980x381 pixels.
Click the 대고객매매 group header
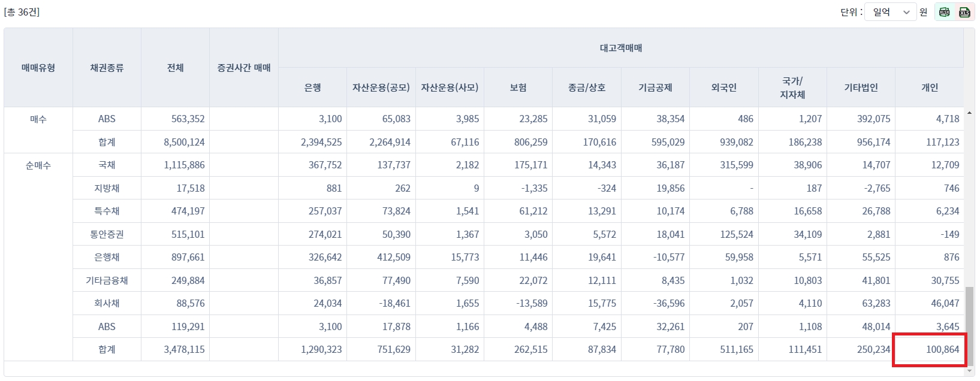pos(621,48)
